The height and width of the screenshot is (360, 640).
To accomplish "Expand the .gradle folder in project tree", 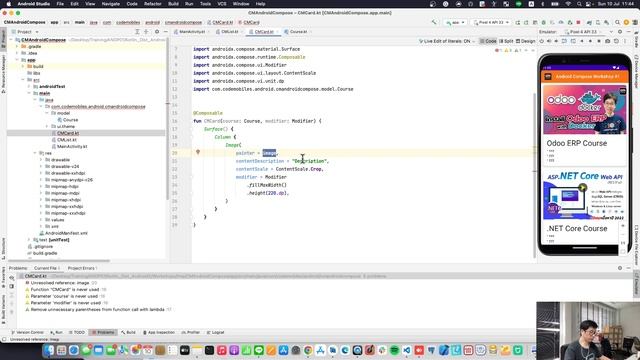I will point(17,47).
